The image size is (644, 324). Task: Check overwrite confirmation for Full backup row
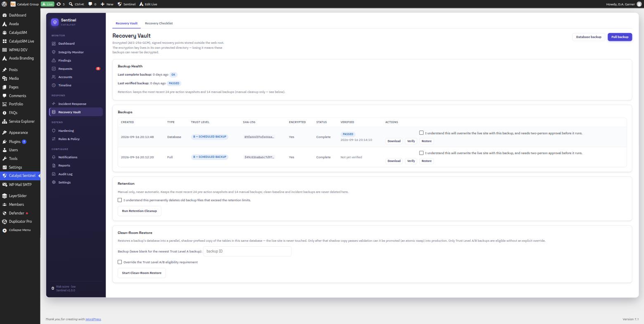coord(421,152)
